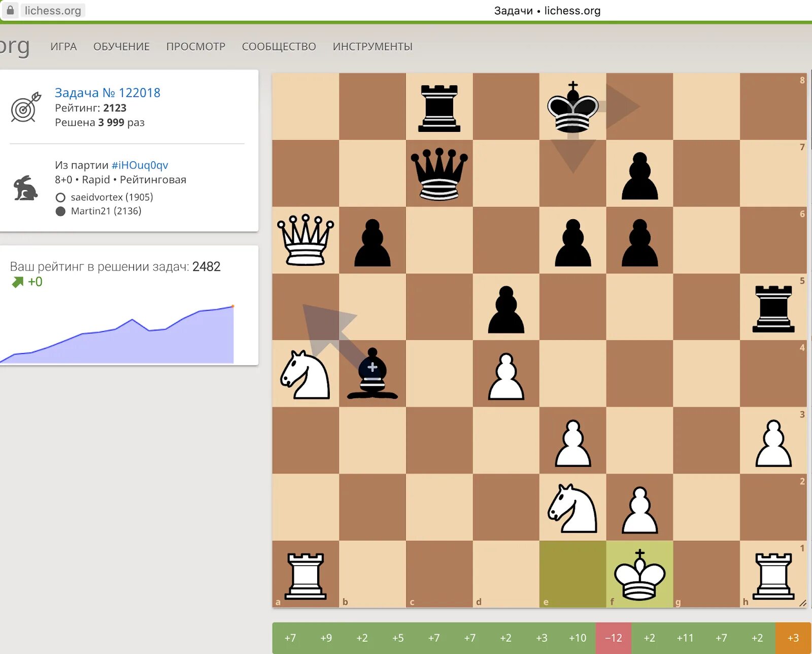Select the black pawn on f6
812x654 pixels.
coord(640,242)
